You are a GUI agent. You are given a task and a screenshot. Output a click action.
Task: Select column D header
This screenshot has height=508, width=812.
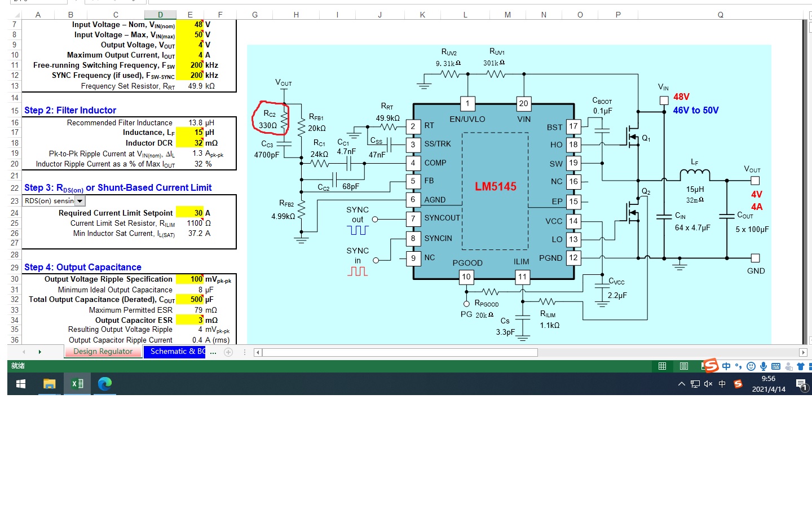coord(160,15)
